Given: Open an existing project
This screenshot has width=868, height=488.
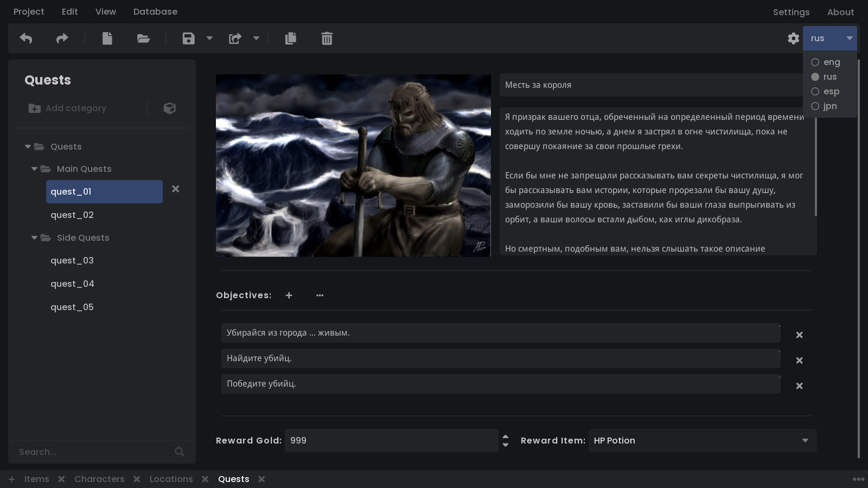Looking at the screenshot, I should [x=143, y=38].
